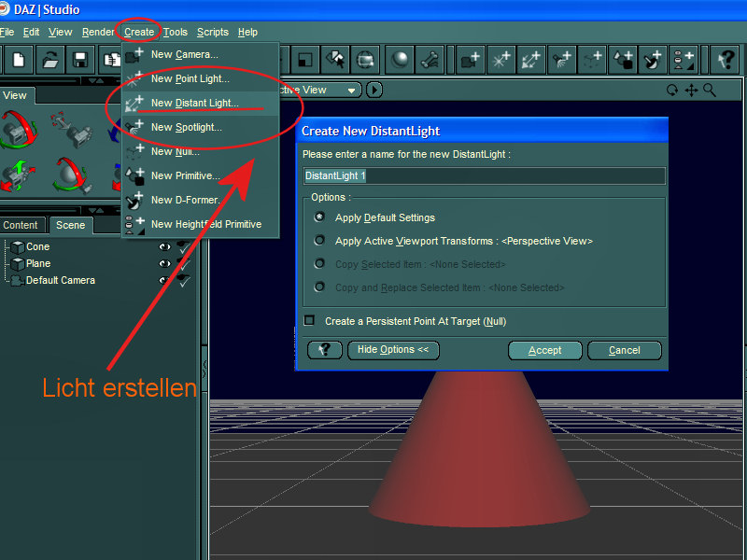Click the What's This help toolbar icon
Image resolution: width=747 pixels, height=560 pixels.
click(x=726, y=60)
